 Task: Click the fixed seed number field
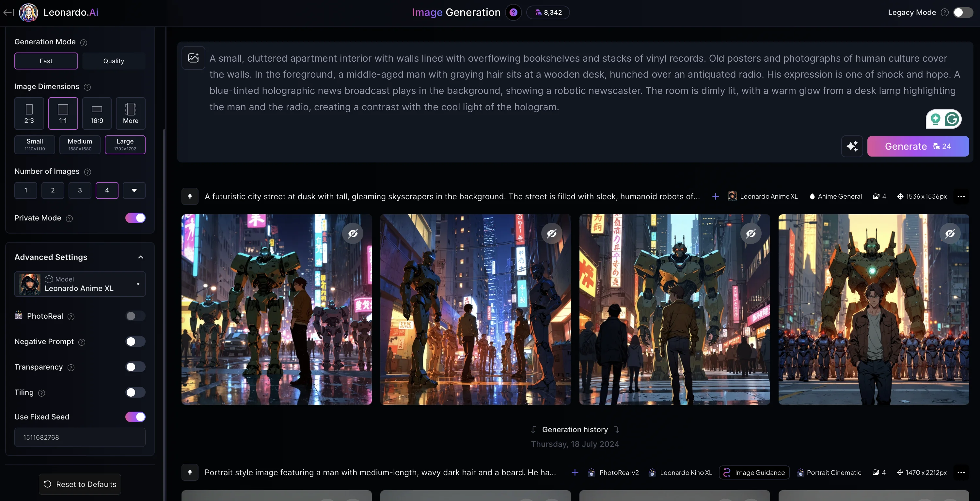pos(80,437)
